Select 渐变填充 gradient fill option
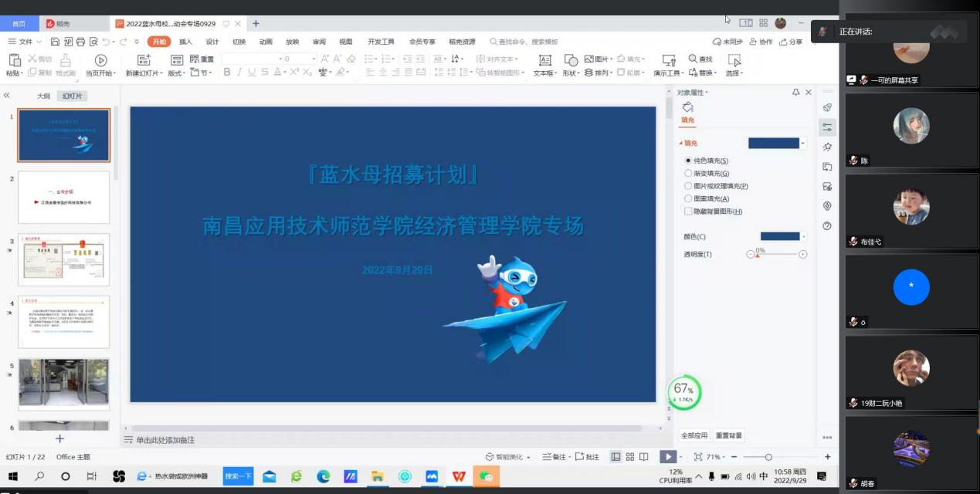 click(x=688, y=174)
